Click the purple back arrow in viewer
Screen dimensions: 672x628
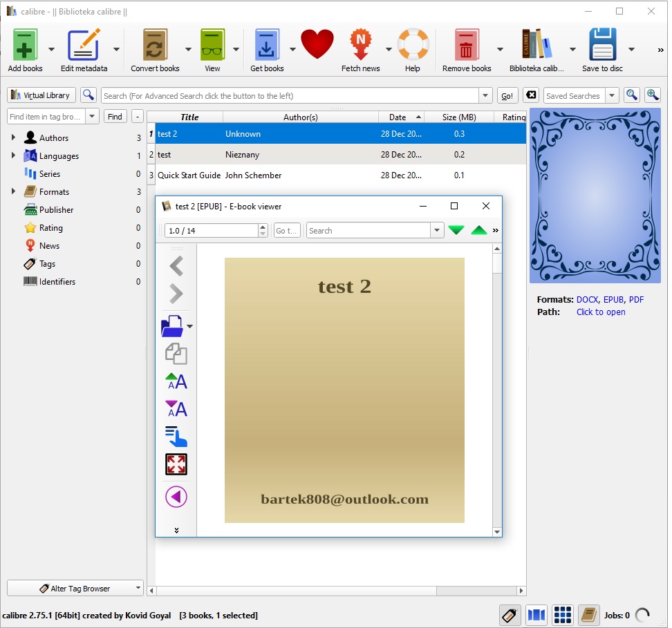[x=176, y=497]
